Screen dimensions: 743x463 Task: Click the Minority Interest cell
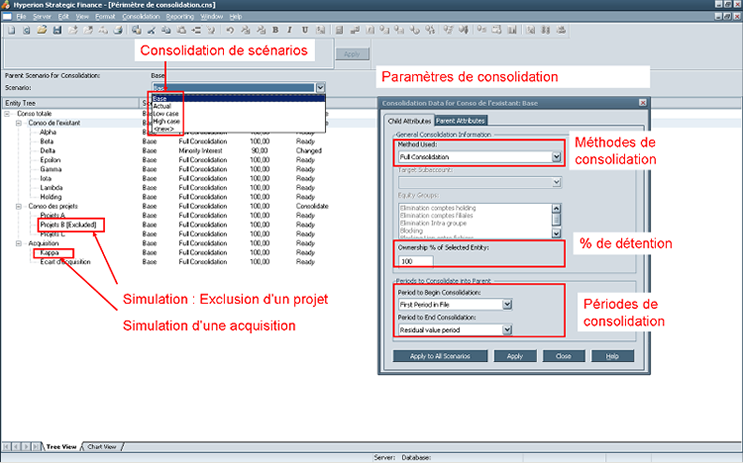pyautogui.click(x=200, y=151)
